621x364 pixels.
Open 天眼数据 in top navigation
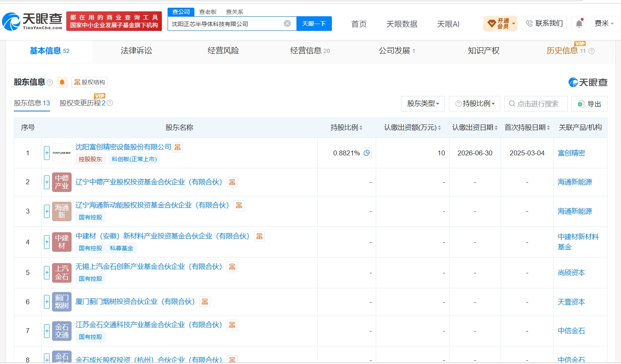(x=402, y=24)
